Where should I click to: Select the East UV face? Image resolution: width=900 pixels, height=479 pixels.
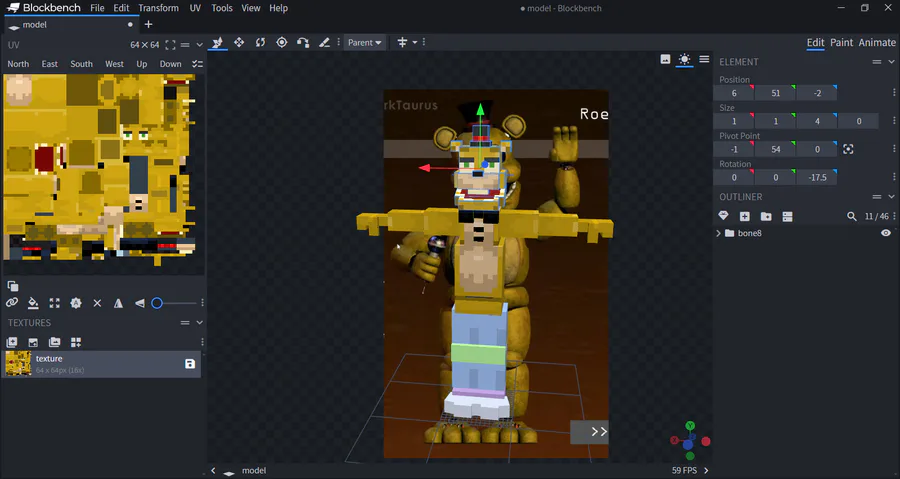pos(49,64)
